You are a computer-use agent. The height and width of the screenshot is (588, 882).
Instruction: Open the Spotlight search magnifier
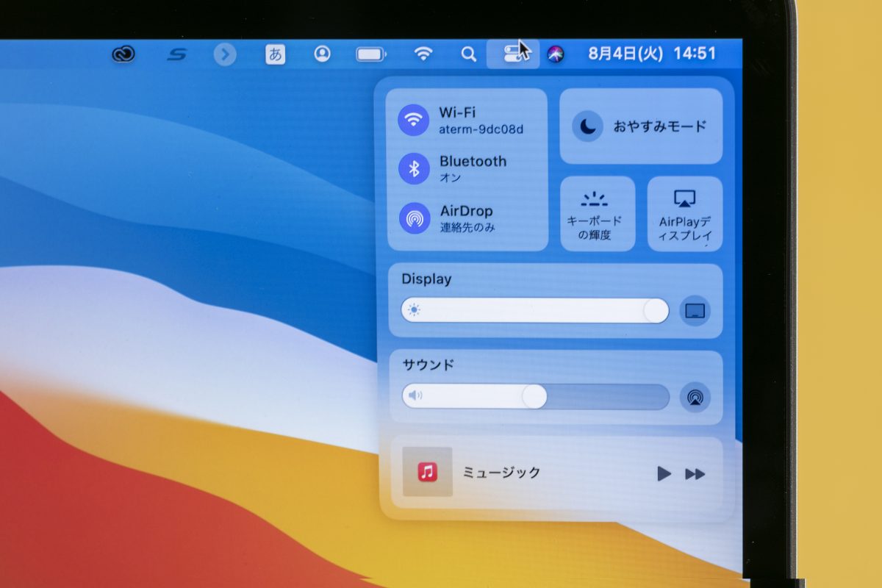pos(468,54)
